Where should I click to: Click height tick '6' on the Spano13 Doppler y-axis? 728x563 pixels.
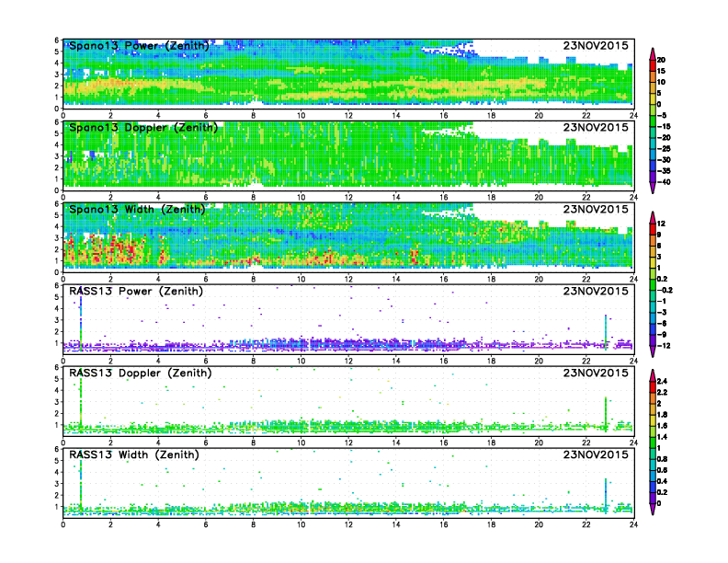point(57,122)
